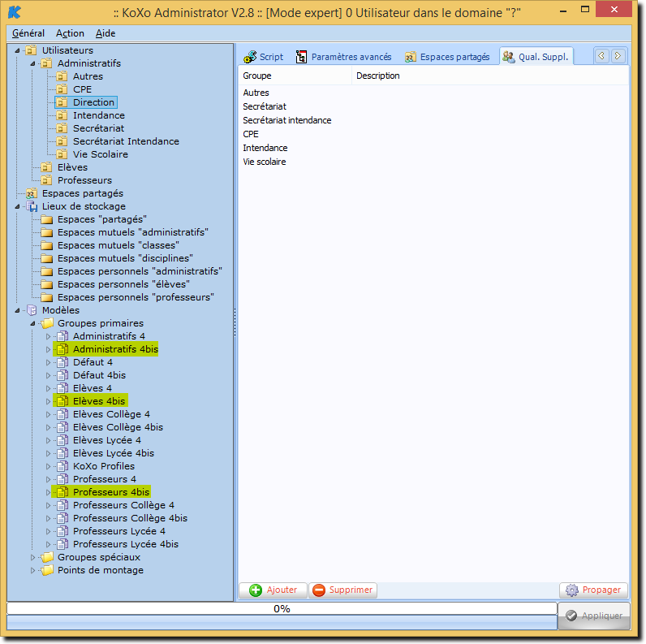Click the Administratifs folder icon
Image resolution: width=646 pixels, height=644 pixels.
click(46, 63)
